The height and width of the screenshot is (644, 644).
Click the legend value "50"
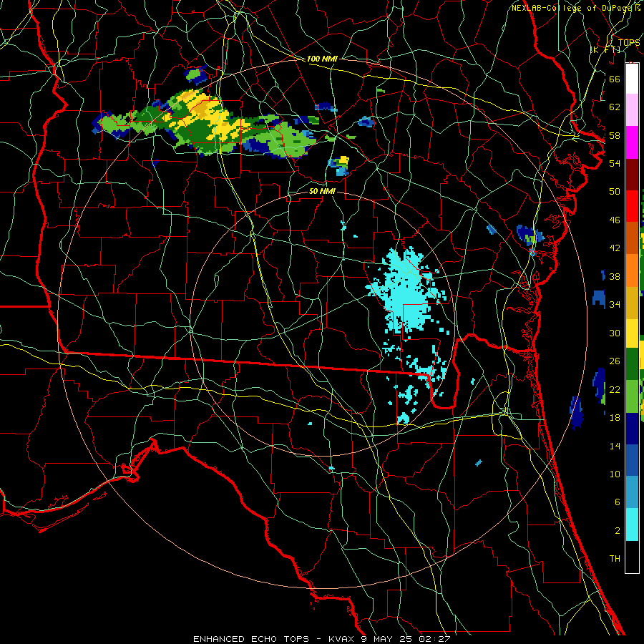615,192
